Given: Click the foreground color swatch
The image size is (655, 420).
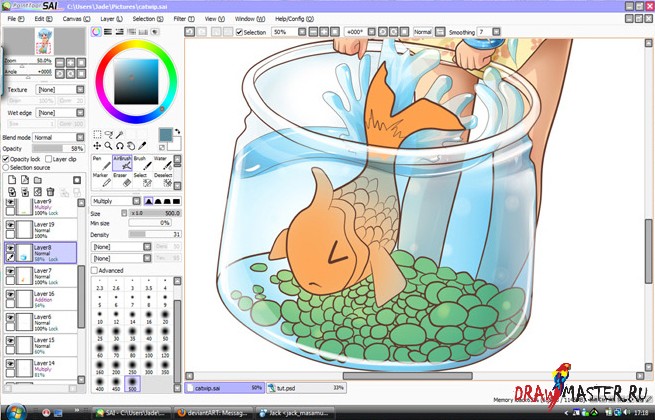Looking at the screenshot, I should coord(165,135).
